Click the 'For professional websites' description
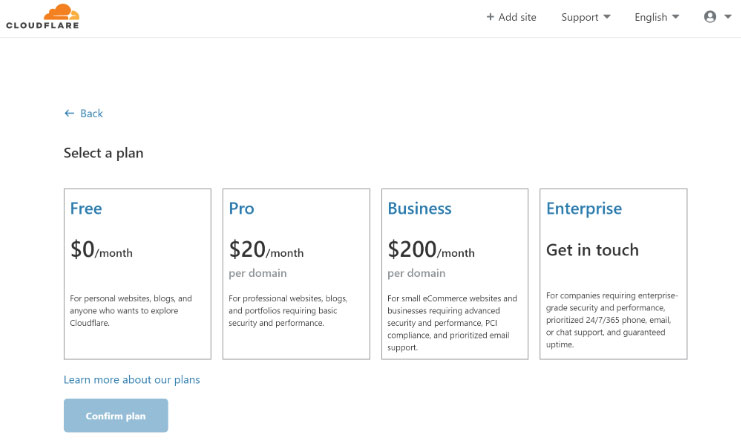 [288, 311]
